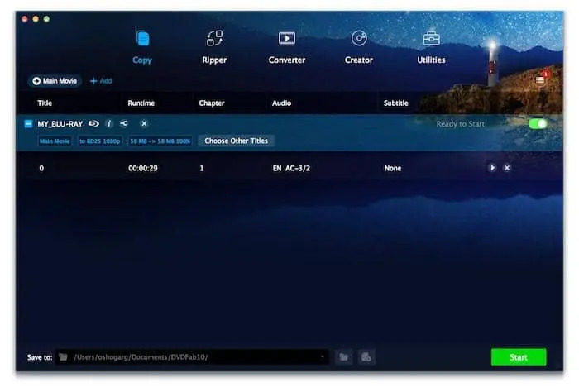Click the Choose Other Titles button
The width and height of the screenshot is (579, 392).
click(x=236, y=141)
